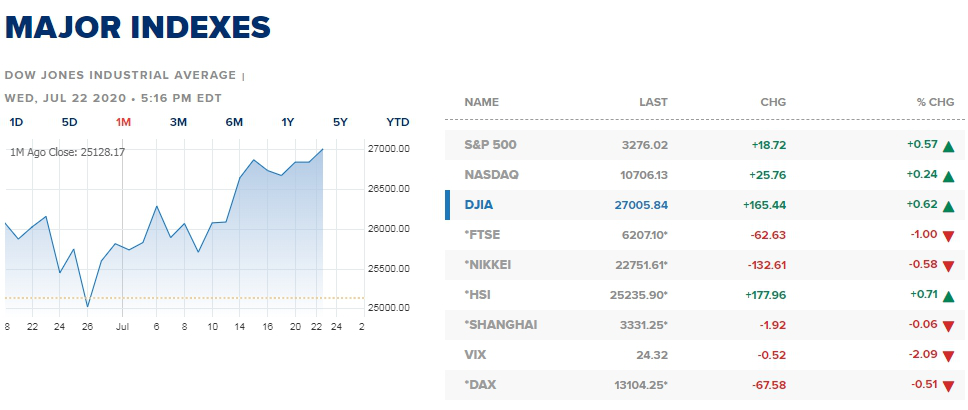
Task: Click the green up arrow in NASDAQ row
Action: [x=948, y=177]
